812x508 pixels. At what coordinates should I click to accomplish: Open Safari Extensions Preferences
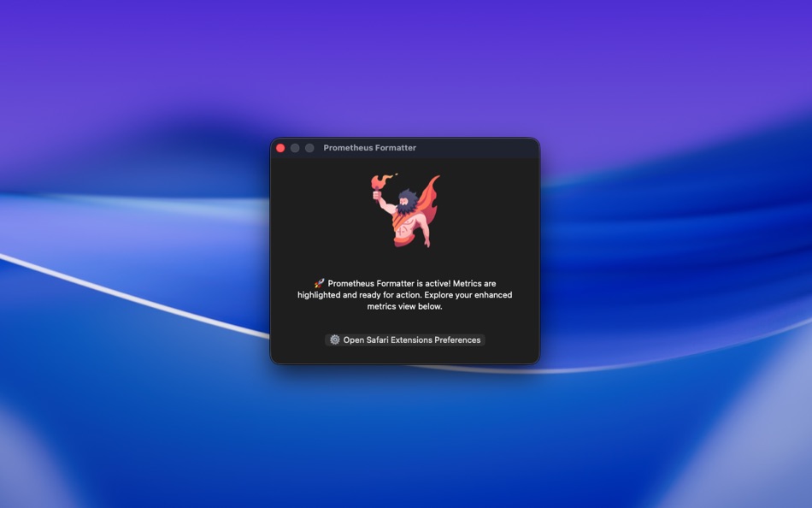pos(406,340)
